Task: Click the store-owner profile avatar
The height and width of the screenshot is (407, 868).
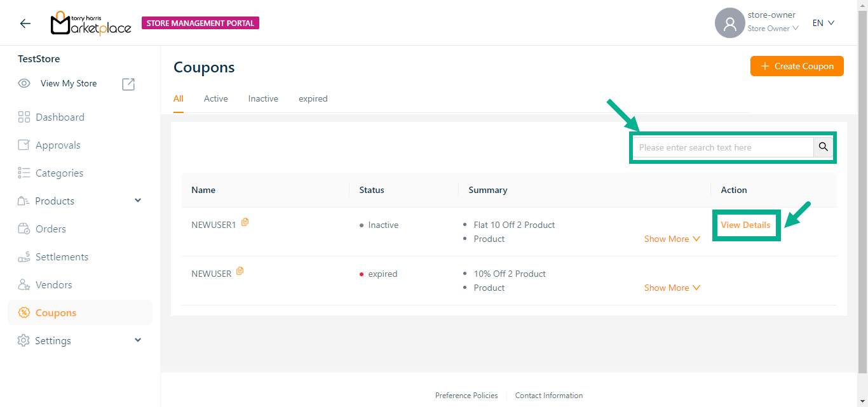Action: 729,23
